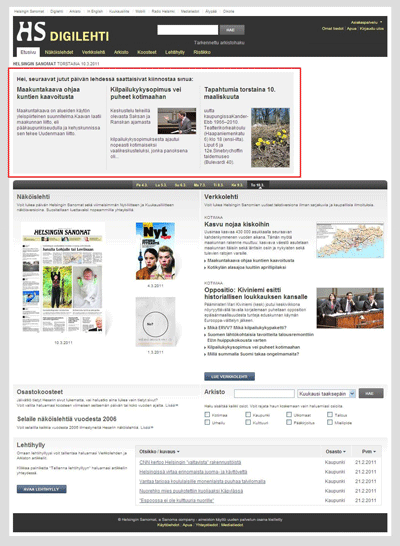Tick the Kotimaa checkbox
This screenshot has height=546, width=400.
207,414
